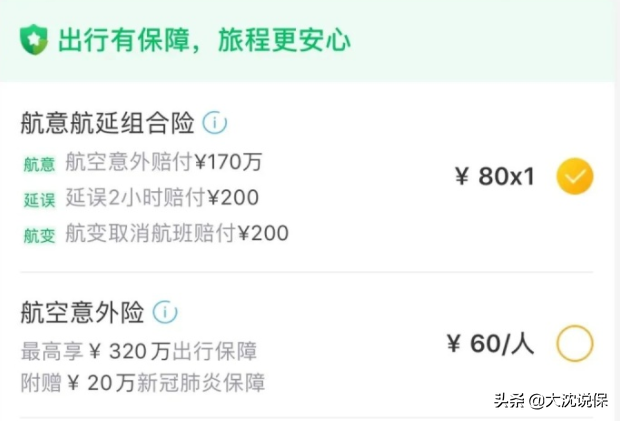This screenshot has height=421, width=620.
Task: Click 最高享¥320万出行保障 text
Action: (139, 351)
